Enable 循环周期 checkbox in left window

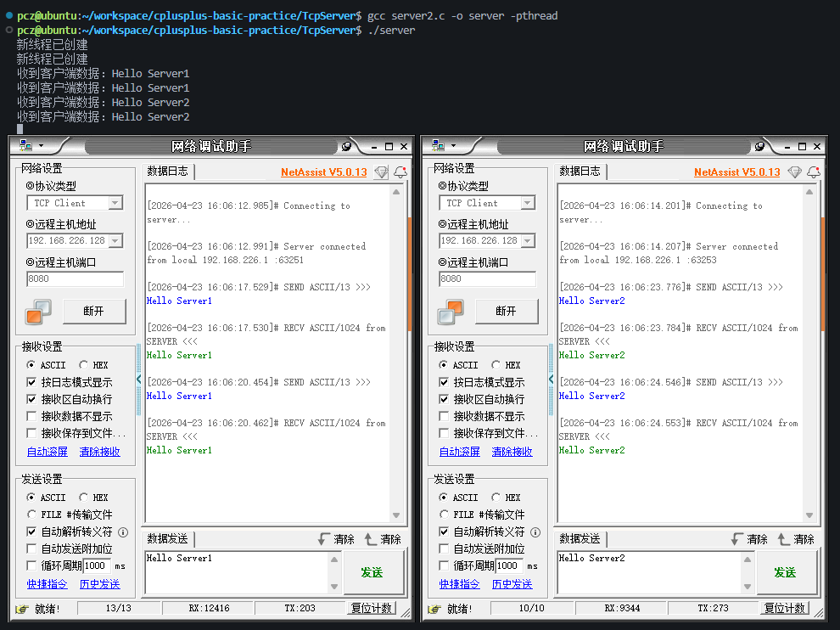pyautogui.click(x=31, y=565)
